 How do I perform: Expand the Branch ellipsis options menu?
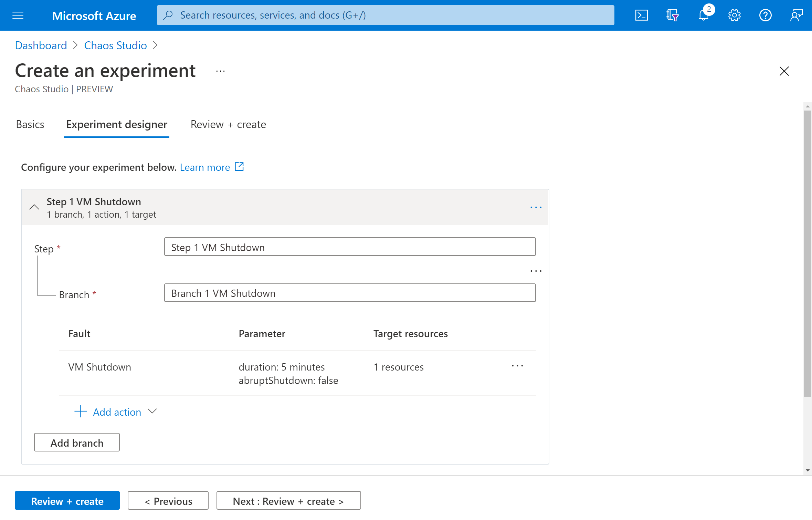pos(536,271)
